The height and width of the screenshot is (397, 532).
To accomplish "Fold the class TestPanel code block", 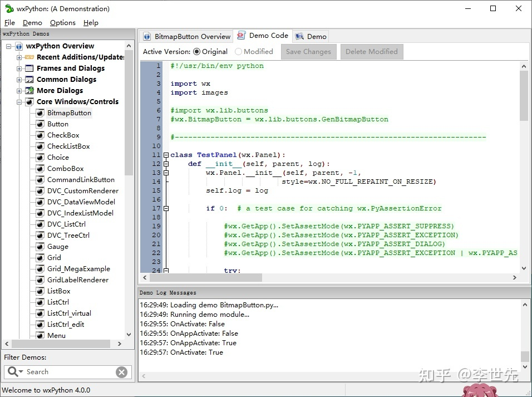I will point(166,155).
